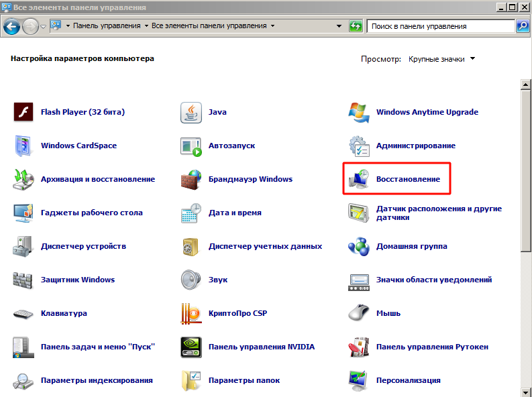Viewport: 532px width, 397px height.
Task: Open the Персонализация icon
Action: [359, 381]
